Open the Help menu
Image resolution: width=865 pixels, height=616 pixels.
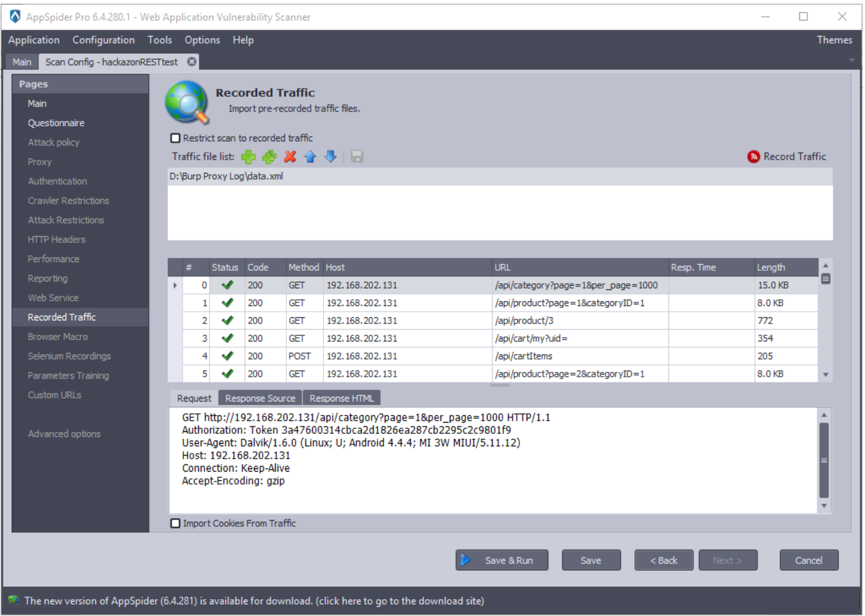point(243,40)
